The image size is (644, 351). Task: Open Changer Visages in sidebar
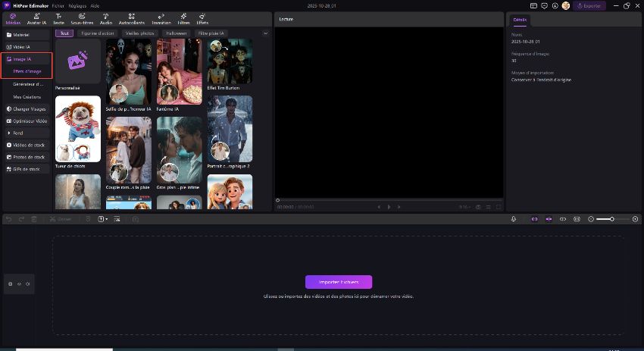click(x=27, y=109)
